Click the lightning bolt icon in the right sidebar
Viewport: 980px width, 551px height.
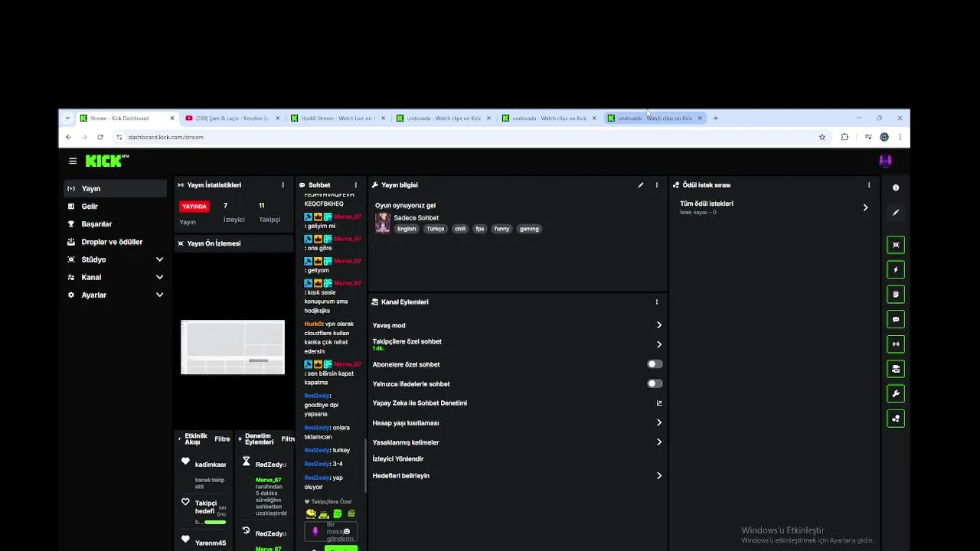896,269
